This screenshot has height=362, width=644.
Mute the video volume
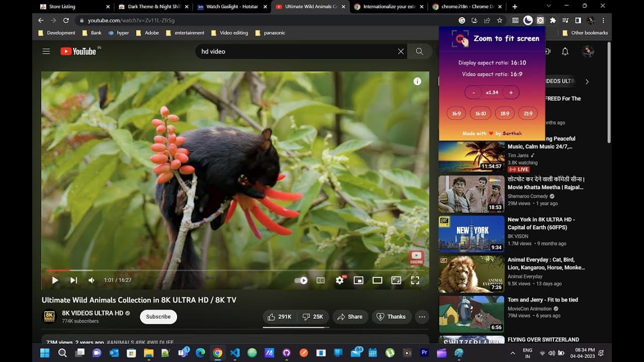92,280
